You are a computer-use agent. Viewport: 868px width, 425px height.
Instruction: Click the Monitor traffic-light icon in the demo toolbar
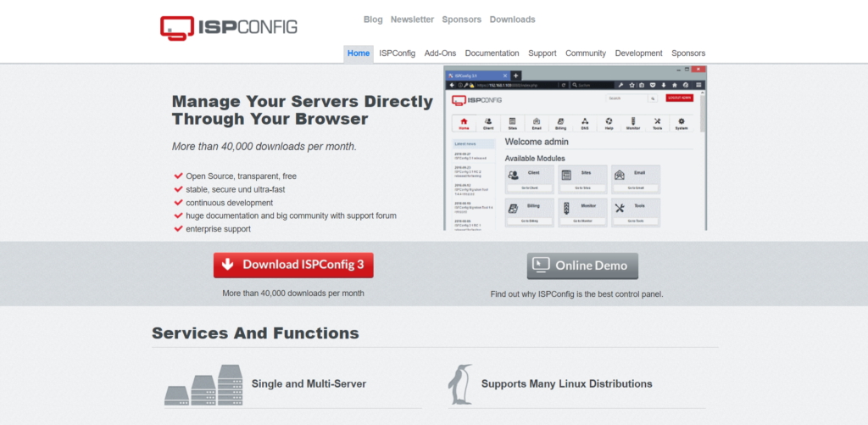pos(633,120)
